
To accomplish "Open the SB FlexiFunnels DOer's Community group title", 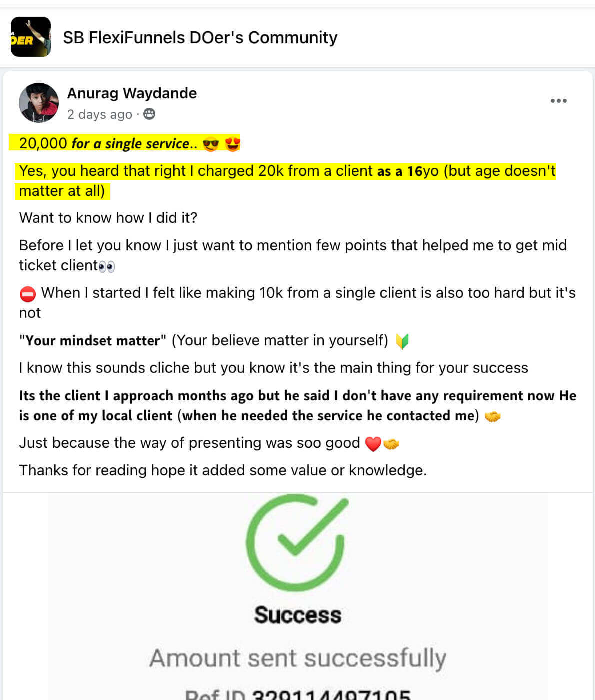I will click(x=200, y=37).
